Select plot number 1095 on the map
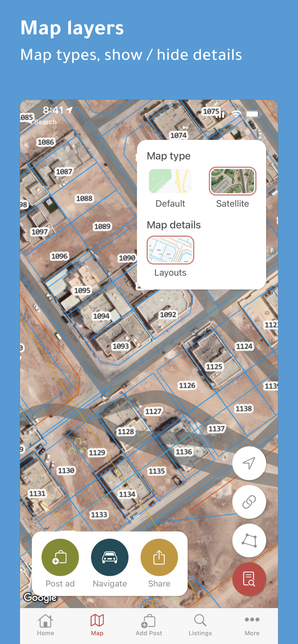 point(82,290)
